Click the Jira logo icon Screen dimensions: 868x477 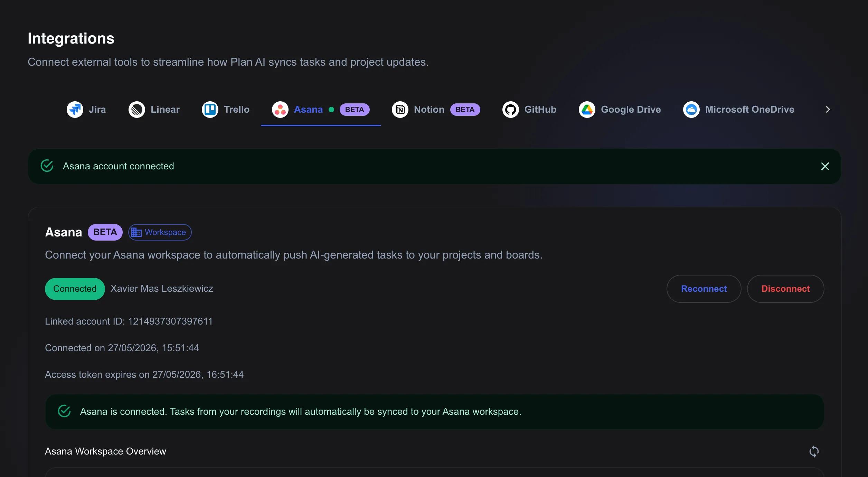[75, 110]
